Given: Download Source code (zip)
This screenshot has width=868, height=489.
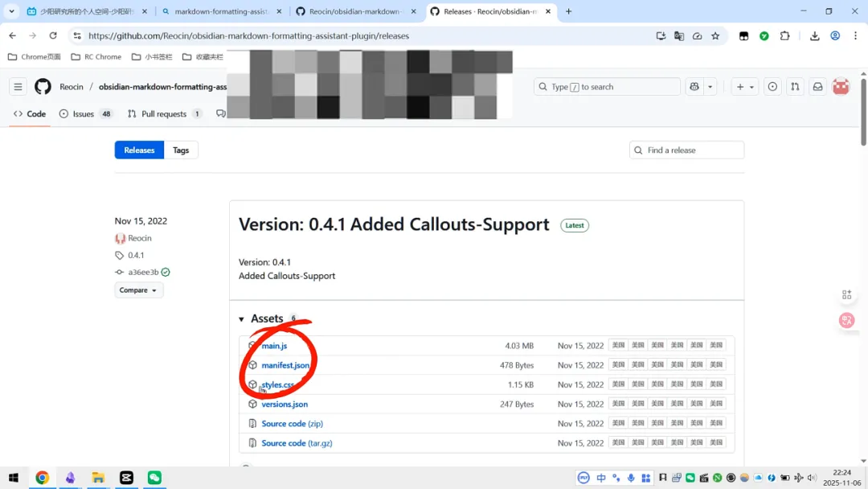Looking at the screenshot, I should (292, 424).
